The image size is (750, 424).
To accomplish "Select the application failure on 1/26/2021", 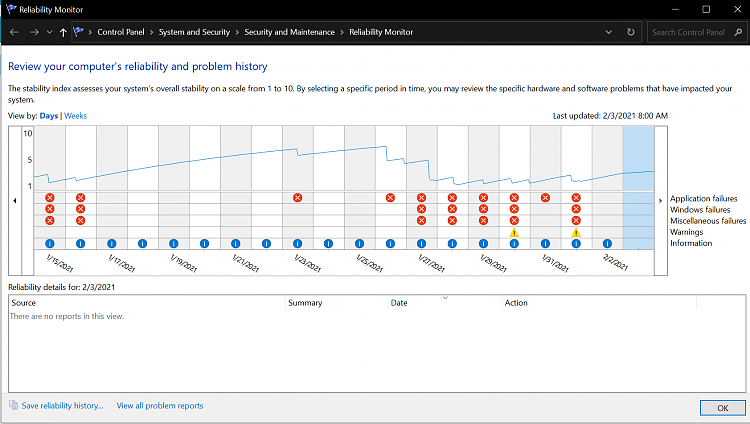I will click(x=390, y=198).
